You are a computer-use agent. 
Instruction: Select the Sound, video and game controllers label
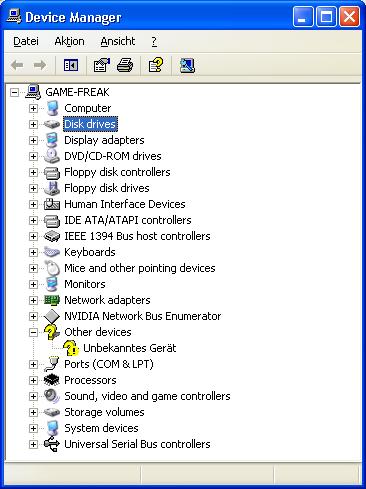pos(147,396)
